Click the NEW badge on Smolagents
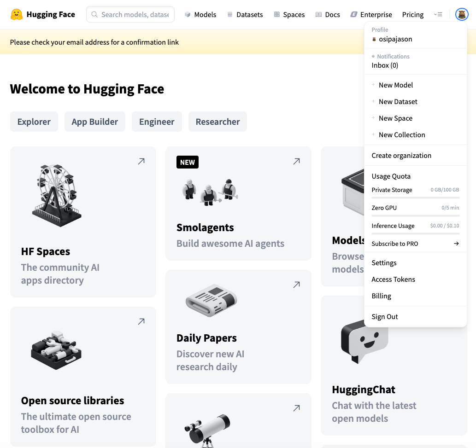Viewport: 476px width, 448px height. point(187,162)
